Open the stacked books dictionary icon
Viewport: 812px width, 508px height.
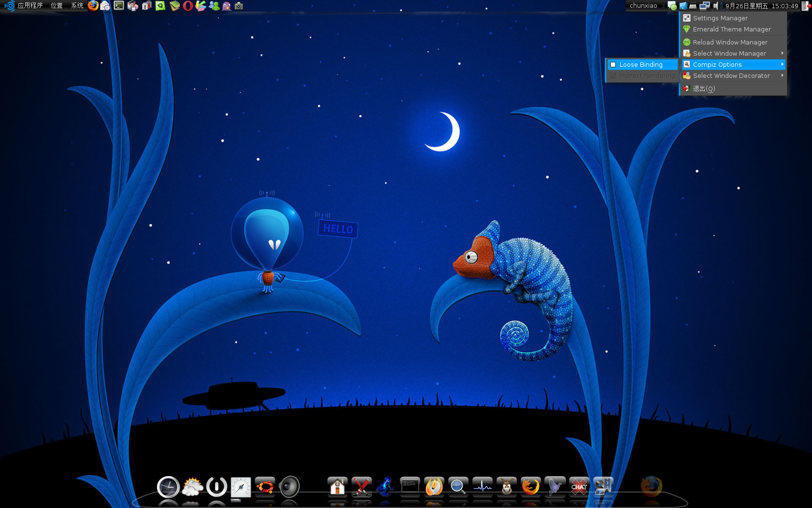[x=174, y=6]
